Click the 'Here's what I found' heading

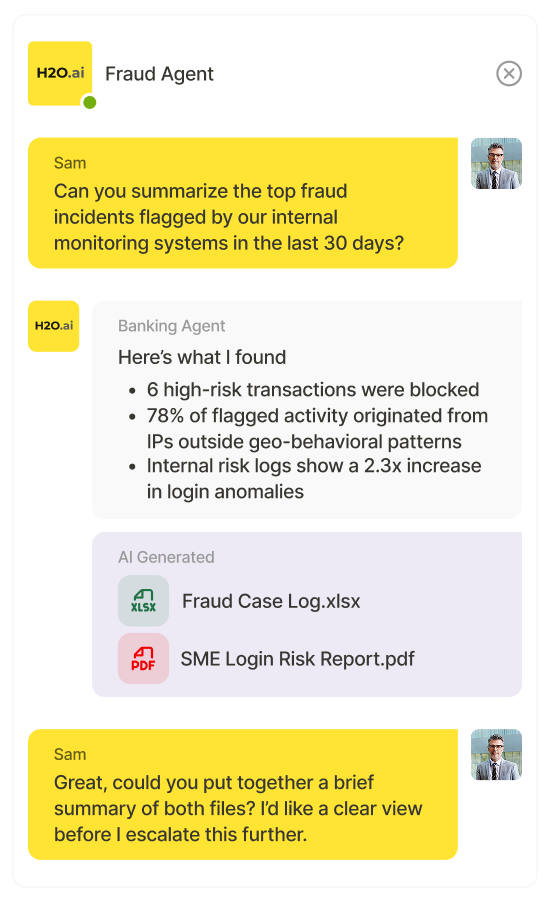202,357
